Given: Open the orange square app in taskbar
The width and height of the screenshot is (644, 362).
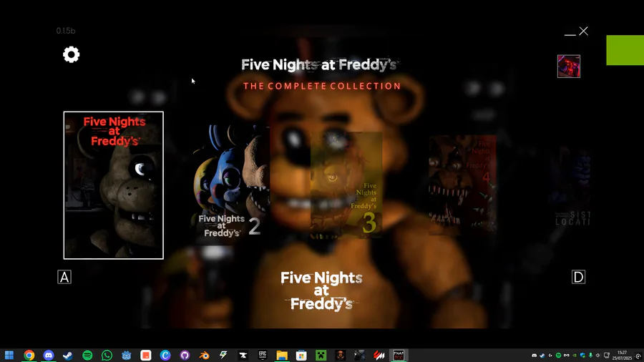Looking at the screenshot, I should pyautogui.click(x=146, y=355).
